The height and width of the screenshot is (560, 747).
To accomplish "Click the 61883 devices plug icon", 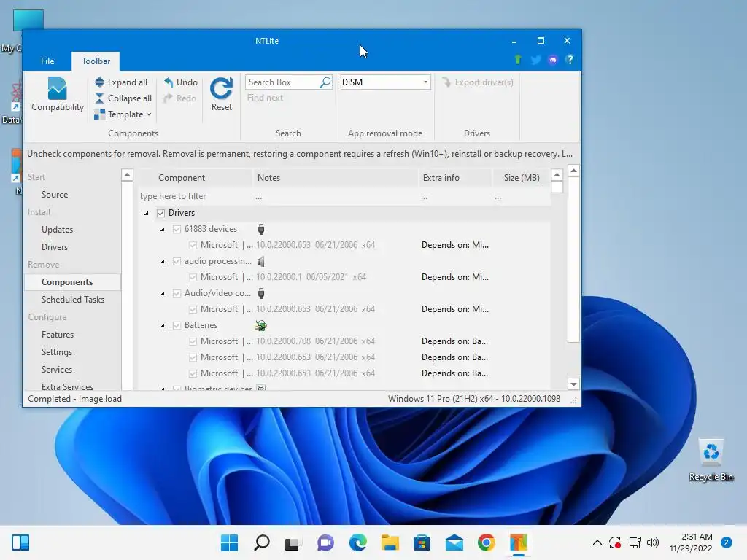I will pos(261,229).
